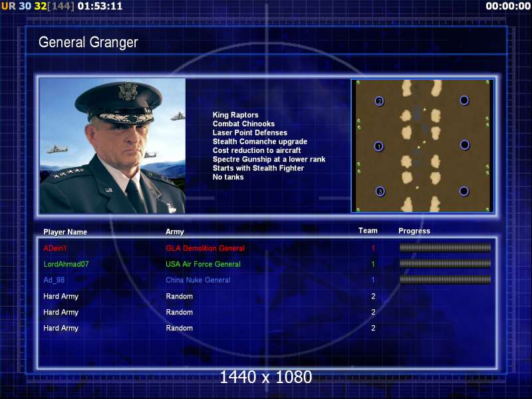Click the China Nuke General army entry
The height and width of the screenshot is (399, 532).
pos(198,280)
